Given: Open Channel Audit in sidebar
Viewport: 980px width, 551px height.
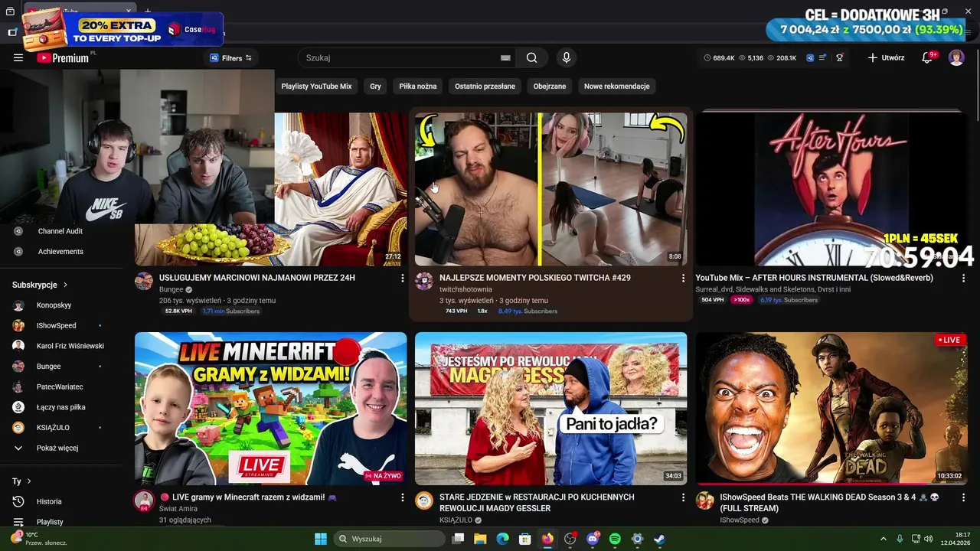Looking at the screenshot, I should 60,231.
